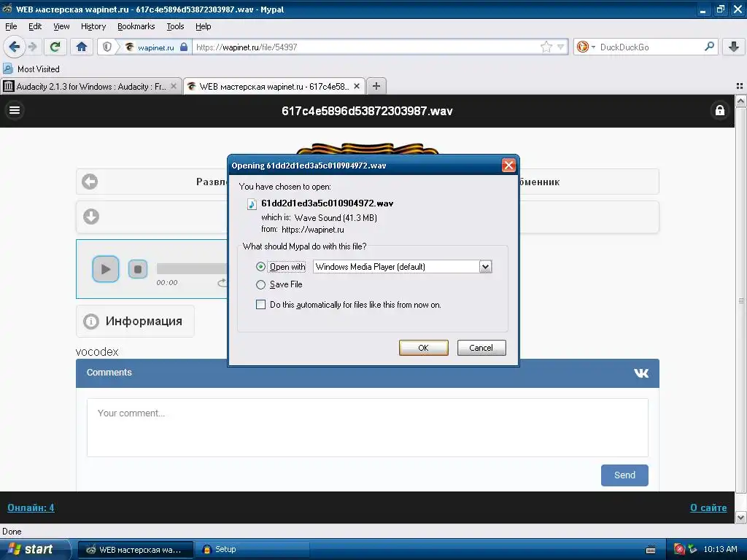Cancel the file opening dialog

click(481, 348)
